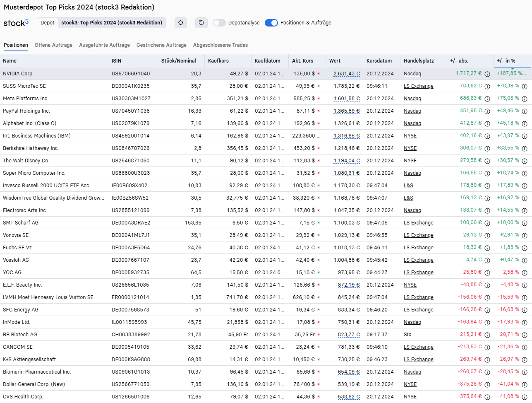Select the Berkshire Hathaway Inc. row

31,148
